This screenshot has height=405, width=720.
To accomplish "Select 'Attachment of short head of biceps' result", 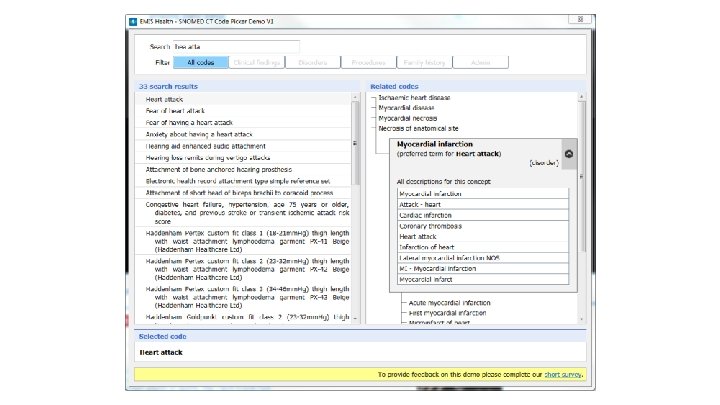I will (243, 193).
